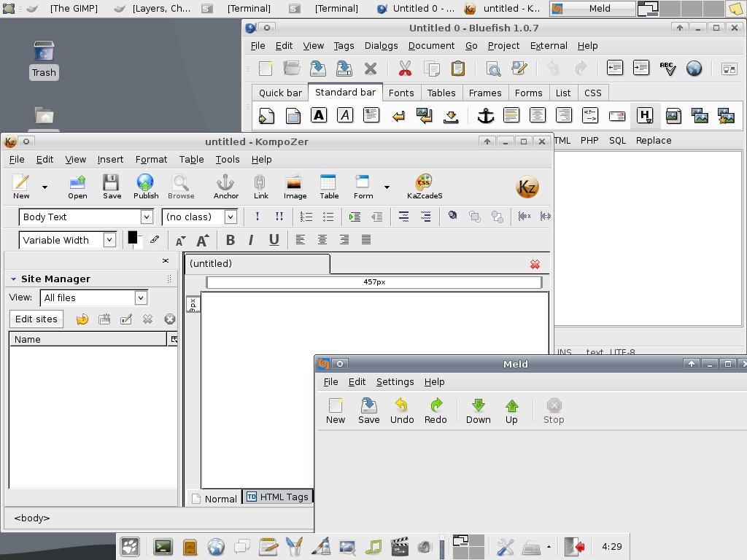Toggle center alignment in KompoZer

tap(322, 239)
